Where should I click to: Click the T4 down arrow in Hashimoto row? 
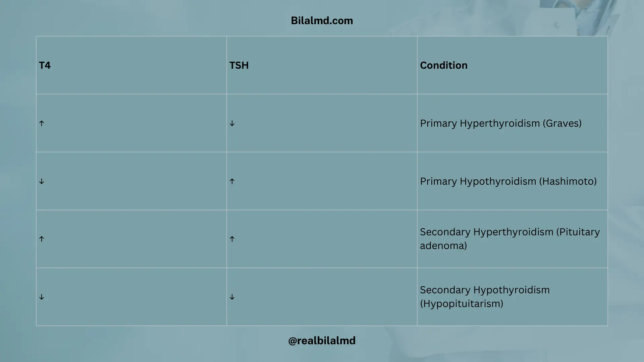(42, 181)
